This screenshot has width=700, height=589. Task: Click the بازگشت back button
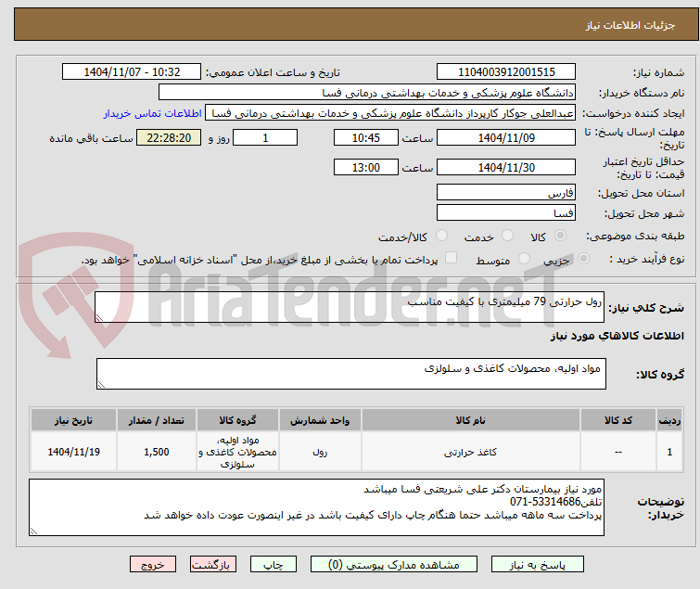coord(213,565)
